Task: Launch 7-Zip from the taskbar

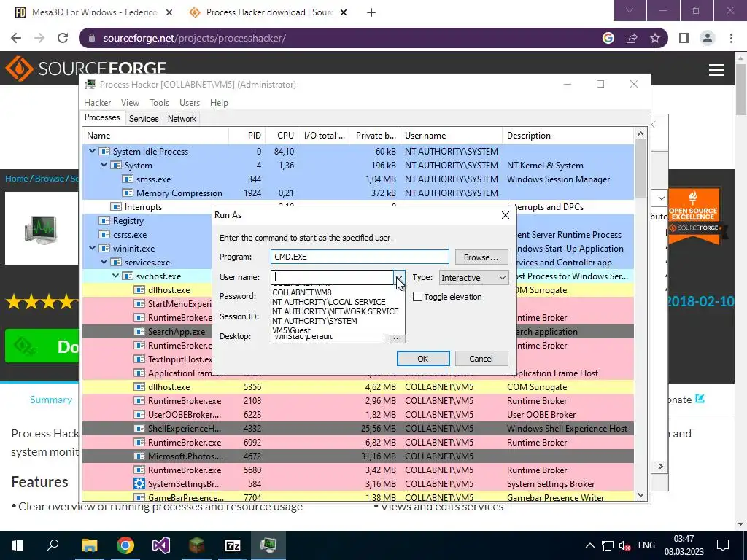Action: [x=232, y=545]
